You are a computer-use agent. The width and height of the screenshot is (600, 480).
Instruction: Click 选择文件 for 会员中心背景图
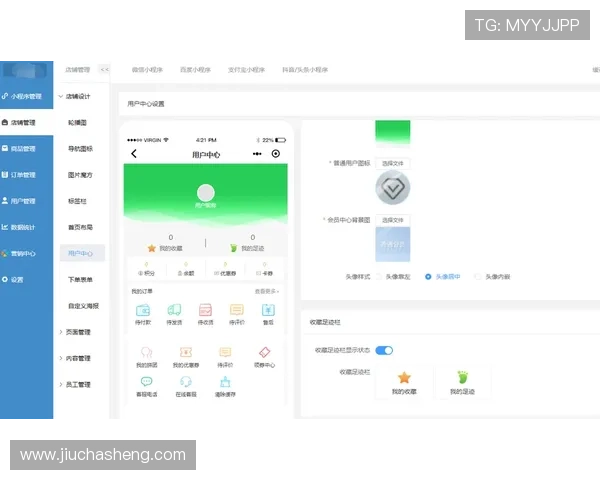393,220
